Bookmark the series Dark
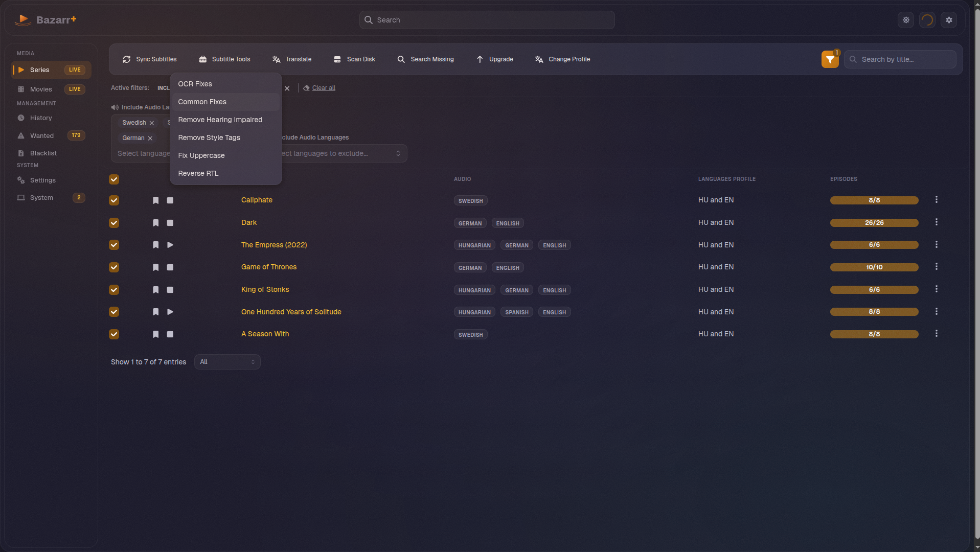This screenshot has width=980, height=552. (x=156, y=223)
